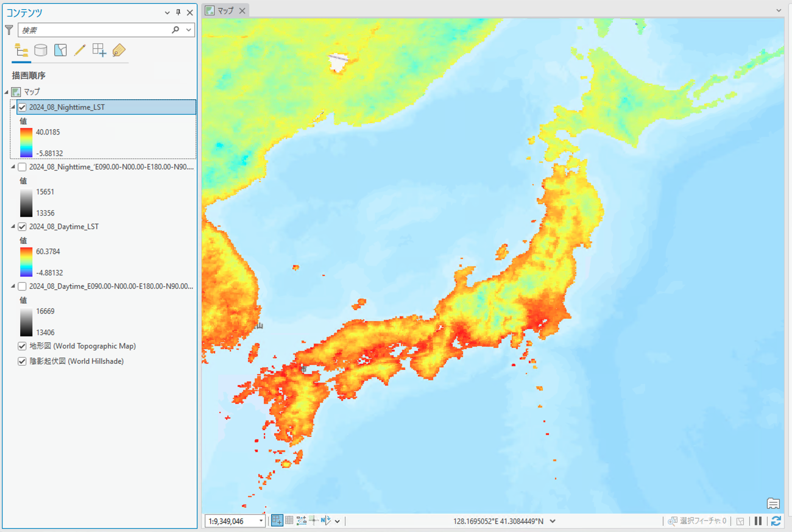792x532 pixels.
Task: Toggle auto-hide pin on Contents pane
Action: tap(179, 12)
